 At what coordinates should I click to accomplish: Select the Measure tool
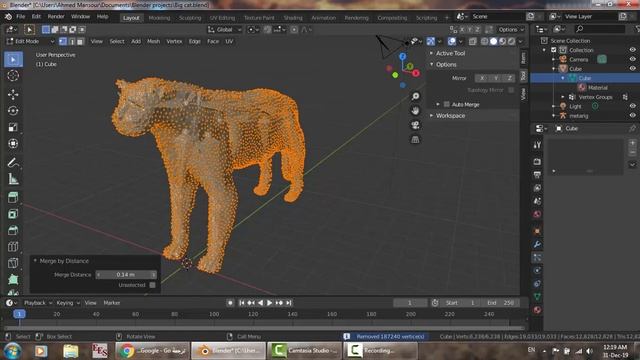[x=13, y=179]
